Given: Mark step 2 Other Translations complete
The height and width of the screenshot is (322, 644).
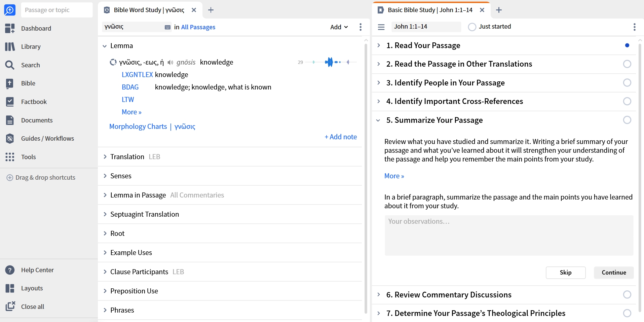Looking at the screenshot, I should coord(627,64).
